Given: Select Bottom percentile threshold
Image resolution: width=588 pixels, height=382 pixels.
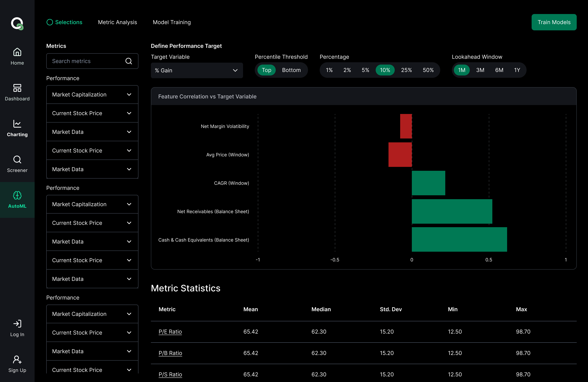Looking at the screenshot, I should 291,70.
